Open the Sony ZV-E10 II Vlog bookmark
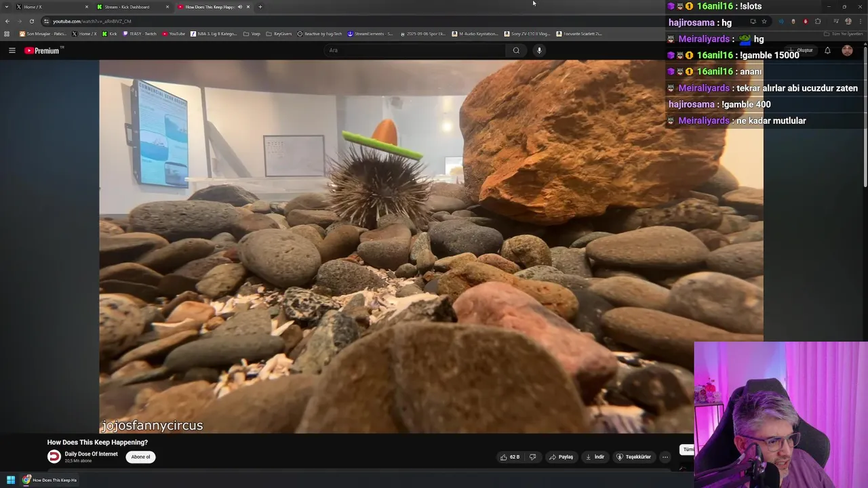Screen dimensions: 868x488 pos(528,34)
